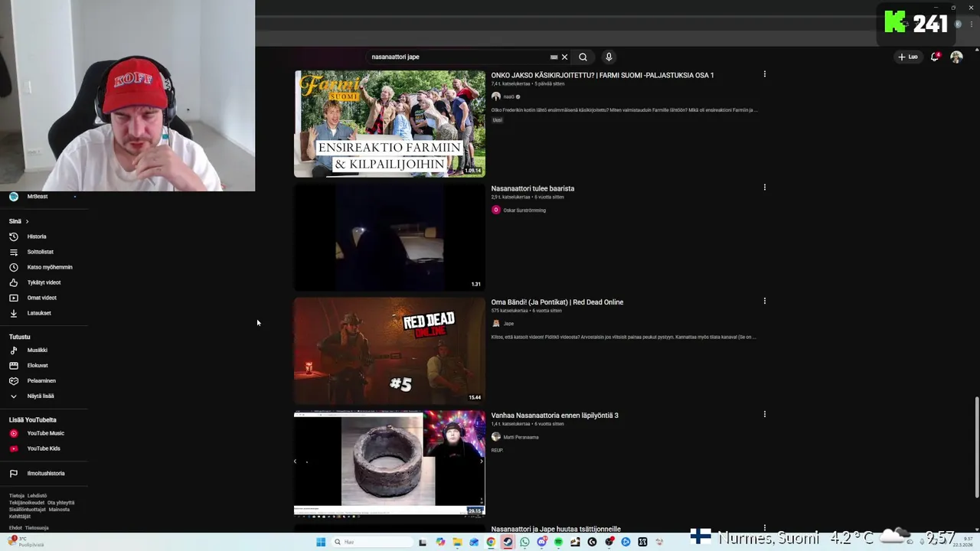Browse Musiikki category
The height and width of the screenshot is (551, 980).
coord(37,350)
